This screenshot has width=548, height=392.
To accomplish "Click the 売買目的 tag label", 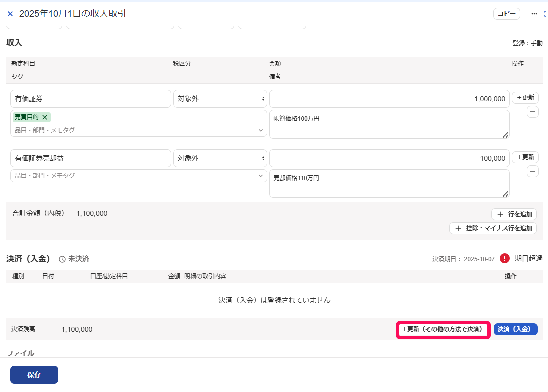I will pyautogui.click(x=27, y=117).
